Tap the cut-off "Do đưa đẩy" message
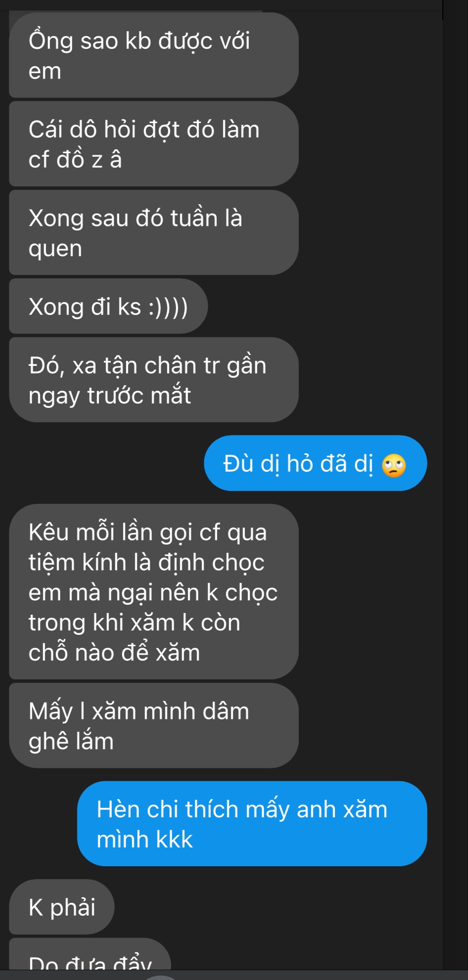Screen dimensions: 468x980 (x=90, y=954)
